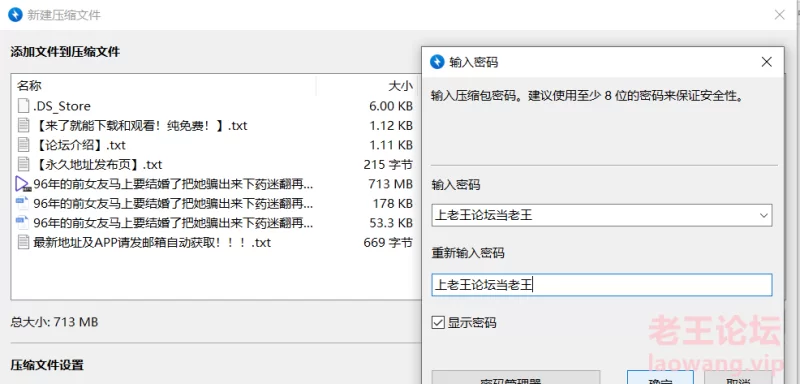Select the video file icon in the 713 MB row

coord(23,184)
